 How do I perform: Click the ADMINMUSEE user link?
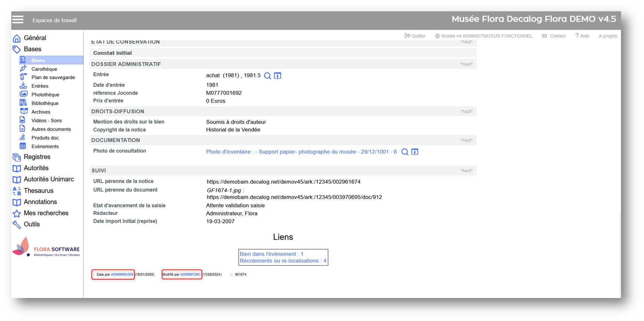point(122,274)
